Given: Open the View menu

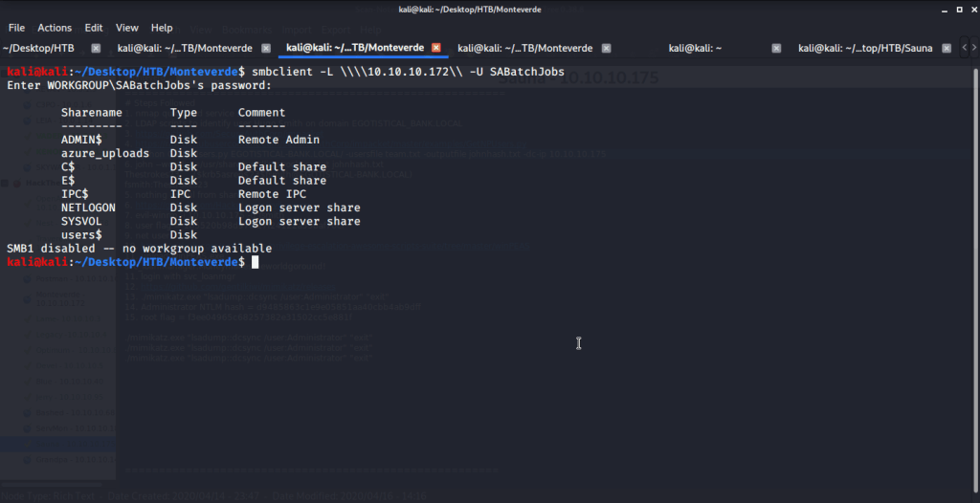Looking at the screenshot, I should (127, 28).
